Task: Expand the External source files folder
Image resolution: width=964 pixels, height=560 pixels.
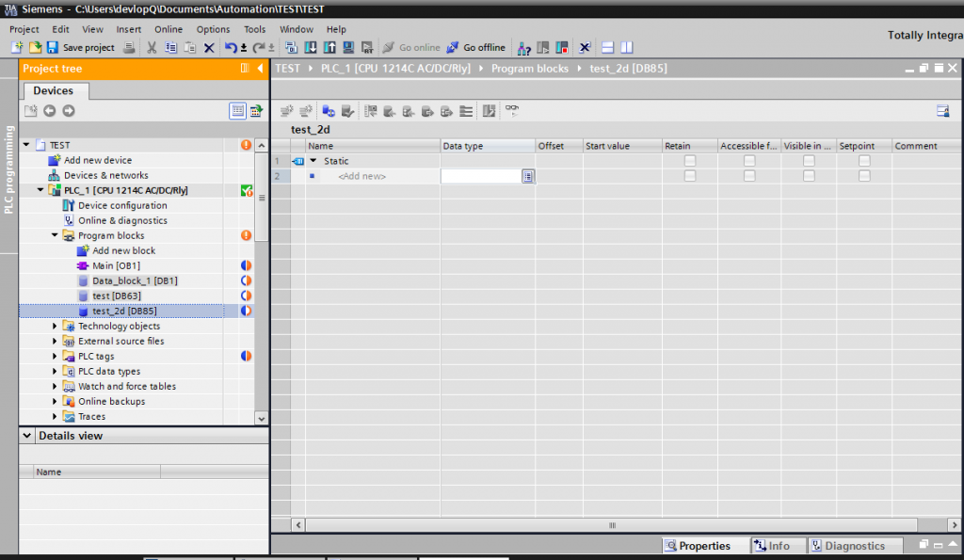Action: pyautogui.click(x=55, y=341)
